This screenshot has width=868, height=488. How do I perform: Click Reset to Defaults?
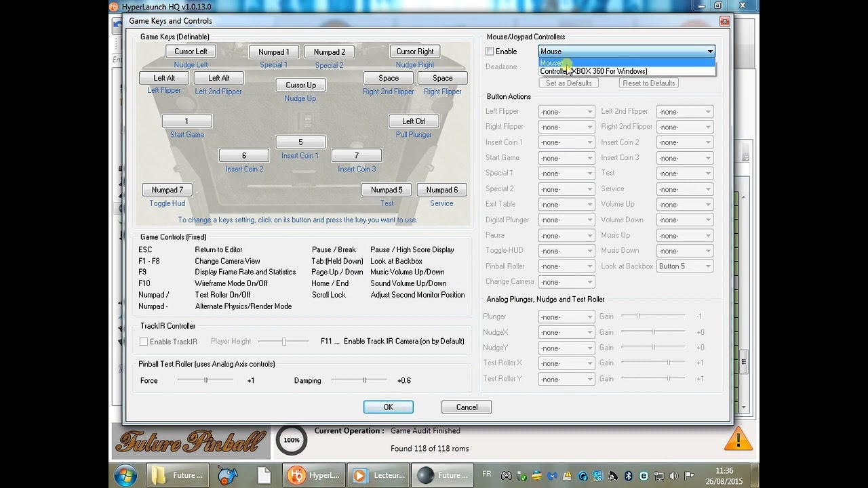pyautogui.click(x=649, y=83)
